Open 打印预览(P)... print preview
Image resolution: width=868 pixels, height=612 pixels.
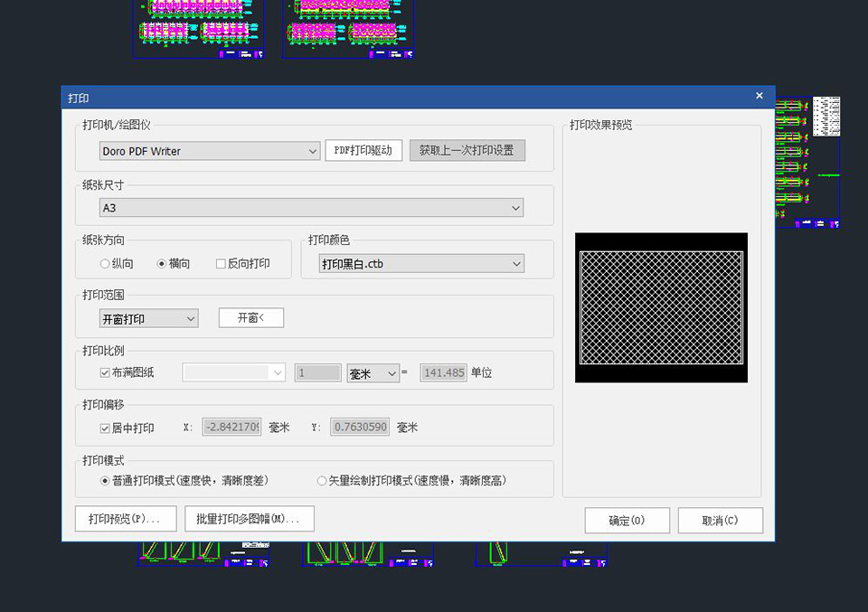point(125,519)
